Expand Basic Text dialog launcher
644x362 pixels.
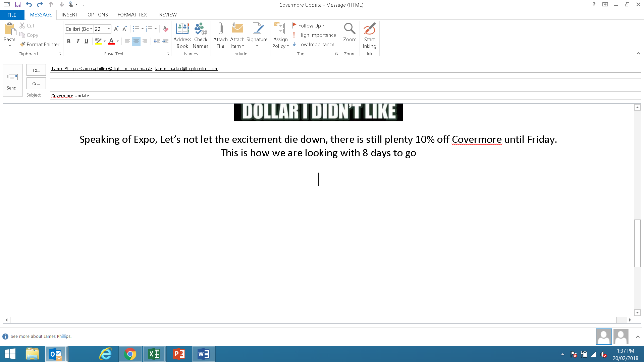tap(168, 54)
